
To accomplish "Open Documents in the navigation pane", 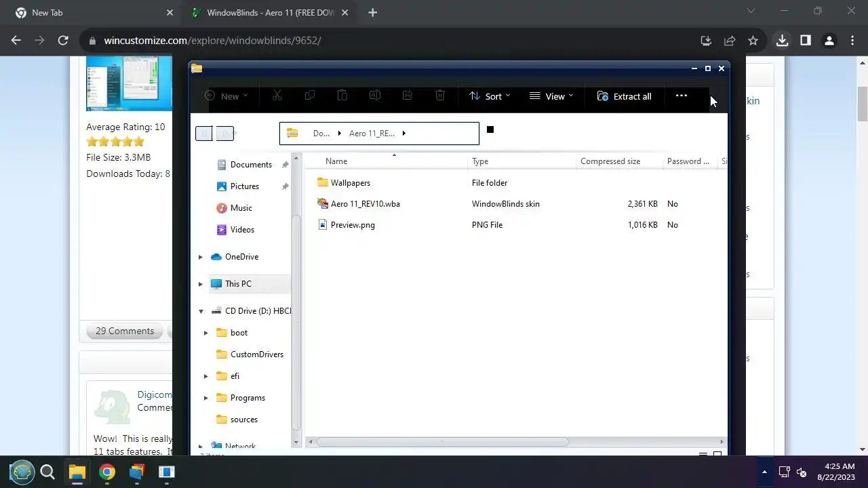I will 251,165.
